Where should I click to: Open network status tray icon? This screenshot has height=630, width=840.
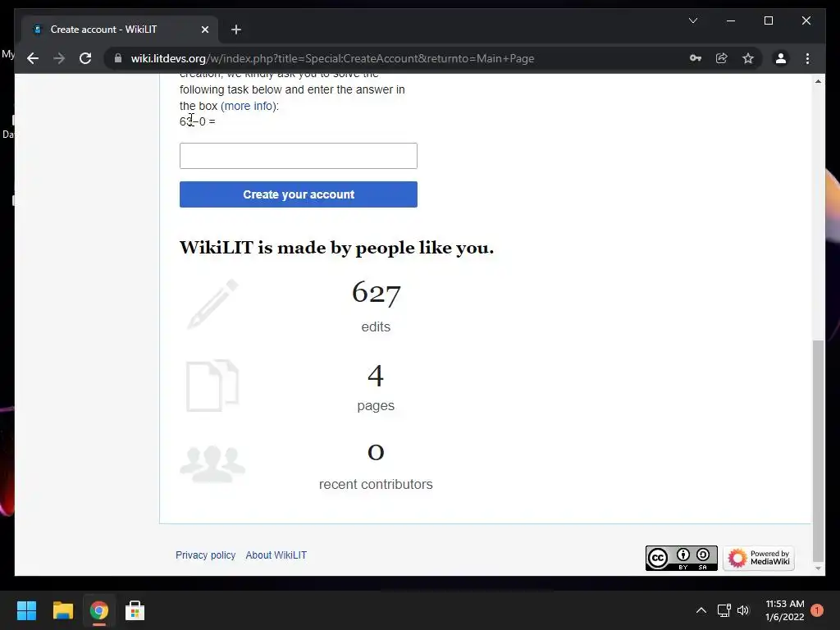point(724,610)
